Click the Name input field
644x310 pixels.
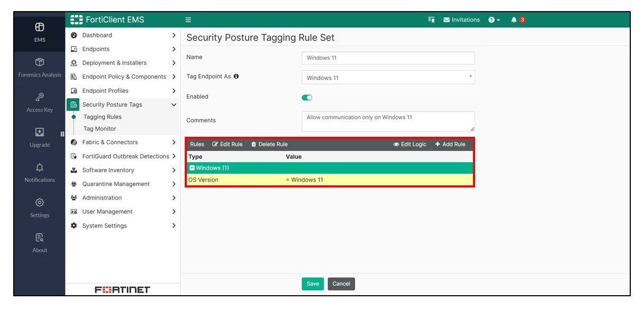(388, 58)
